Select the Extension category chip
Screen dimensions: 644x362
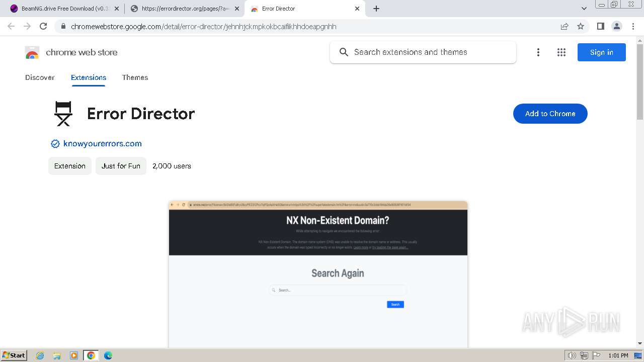pyautogui.click(x=70, y=166)
